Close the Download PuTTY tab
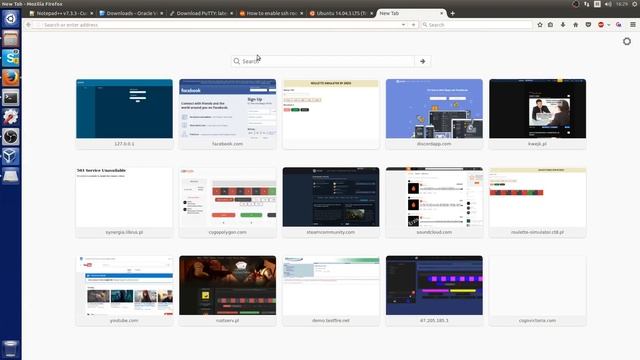The height and width of the screenshot is (360, 640). (x=231, y=13)
